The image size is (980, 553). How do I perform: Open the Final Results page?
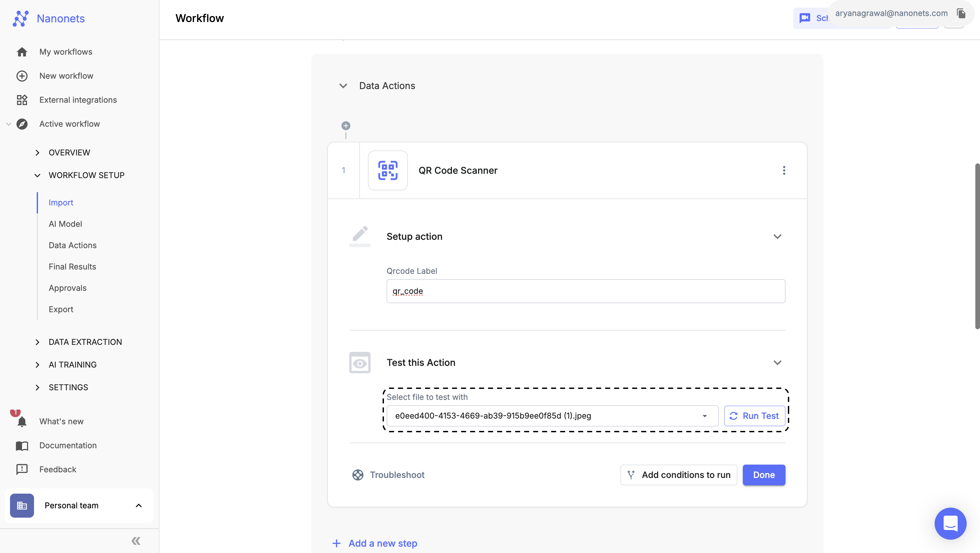(x=72, y=266)
